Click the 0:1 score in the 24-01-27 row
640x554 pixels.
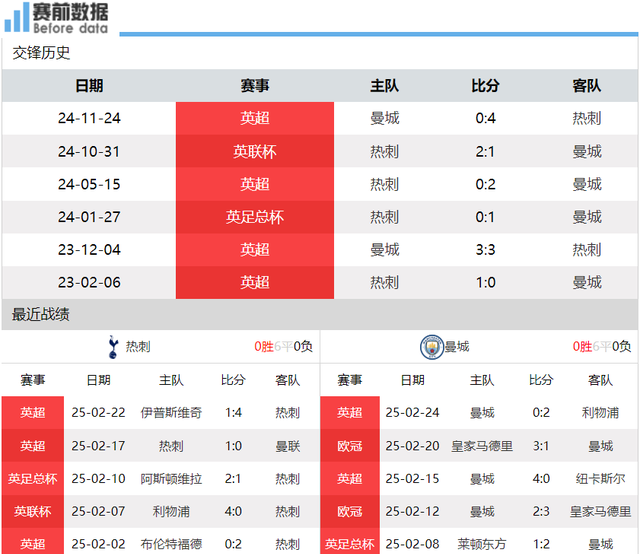485,217
